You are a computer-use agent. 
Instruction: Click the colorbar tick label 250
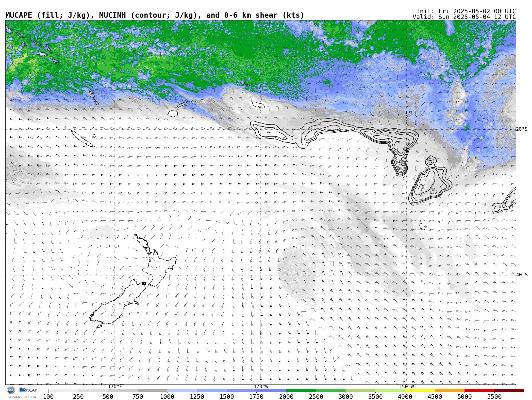point(78,397)
